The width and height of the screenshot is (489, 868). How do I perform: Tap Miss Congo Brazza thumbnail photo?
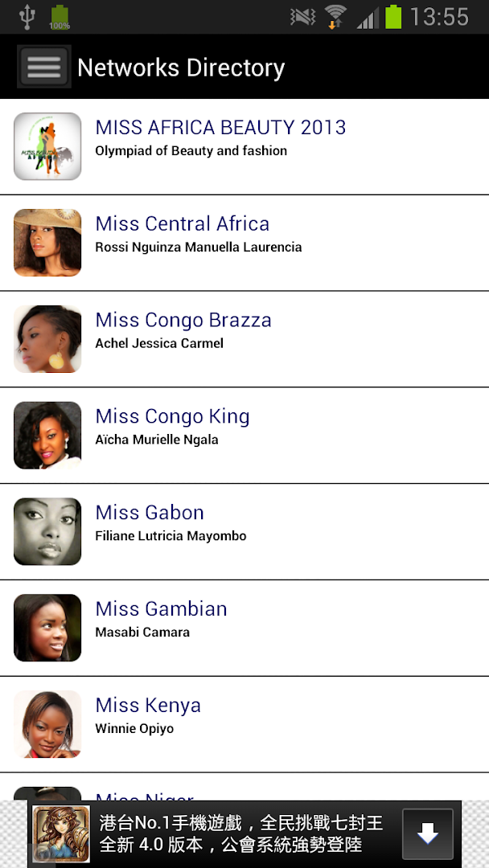47,339
